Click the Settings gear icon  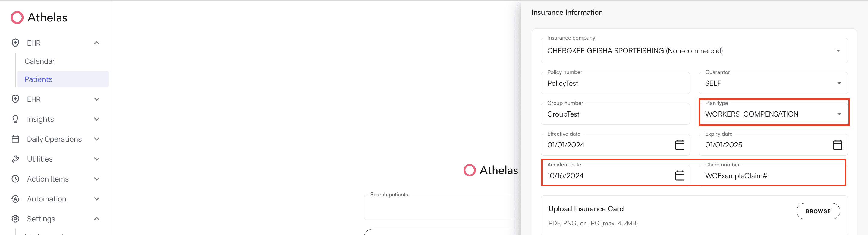coord(15,219)
